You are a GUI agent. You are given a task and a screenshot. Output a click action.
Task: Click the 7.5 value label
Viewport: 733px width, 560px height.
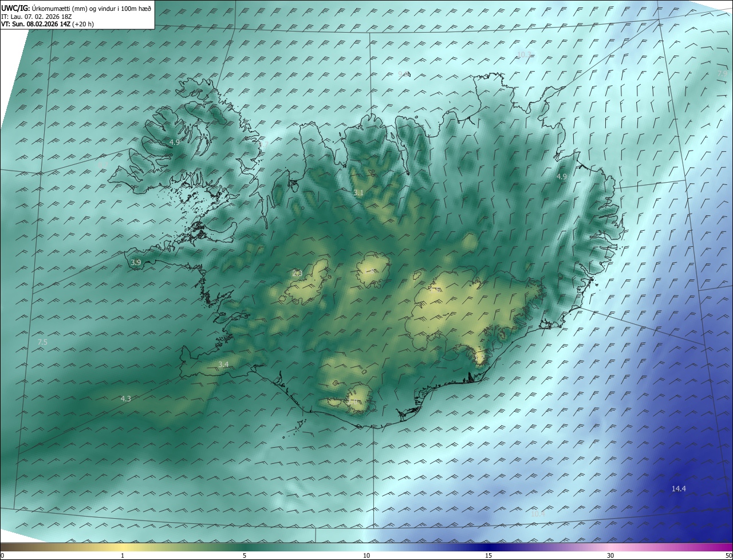42,342
